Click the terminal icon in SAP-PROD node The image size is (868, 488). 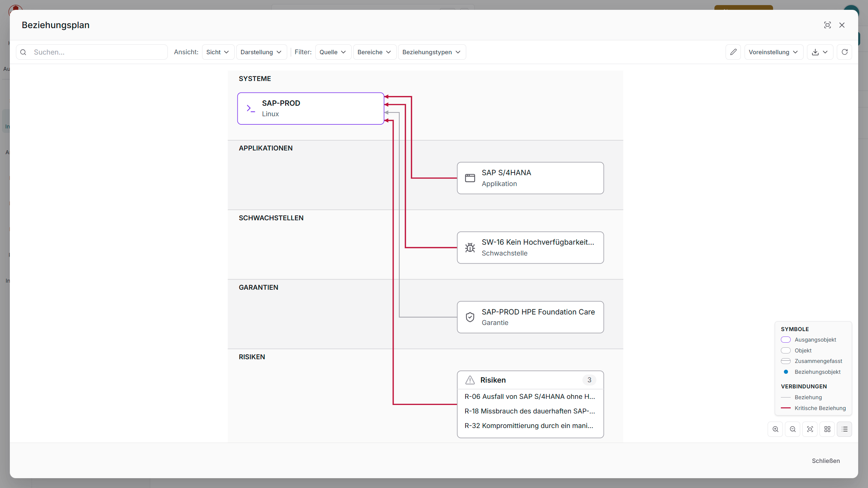[x=251, y=108]
